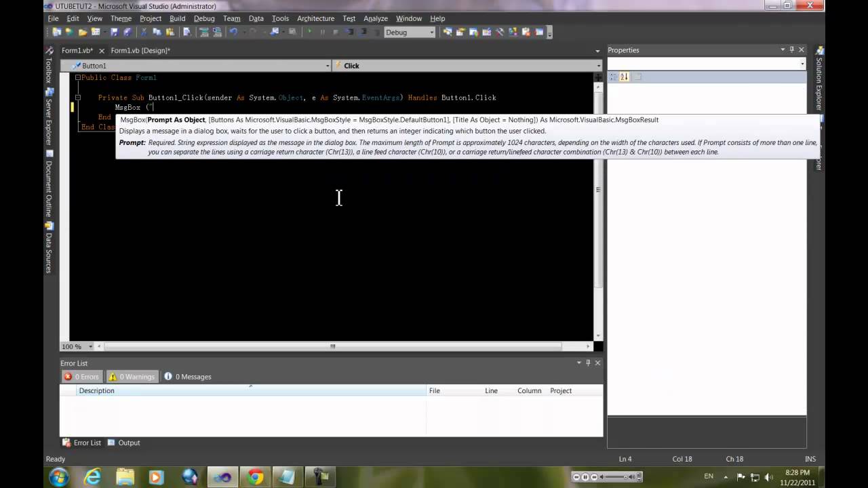Click the Save All toolbar icon
The image size is (868, 488).
(x=127, y=32)
